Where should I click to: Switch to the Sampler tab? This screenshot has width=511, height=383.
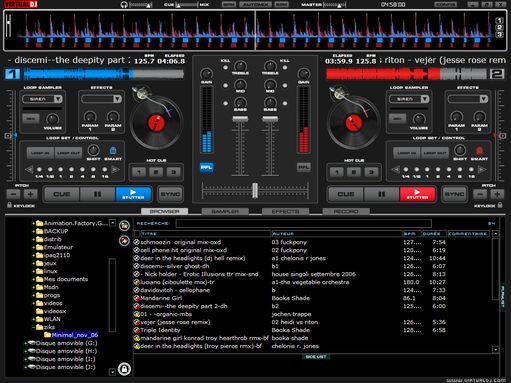(x=225, y=211)
